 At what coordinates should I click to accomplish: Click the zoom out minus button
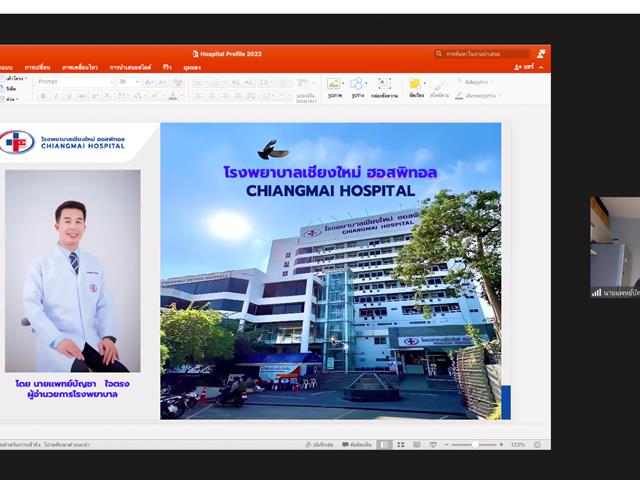446,444
